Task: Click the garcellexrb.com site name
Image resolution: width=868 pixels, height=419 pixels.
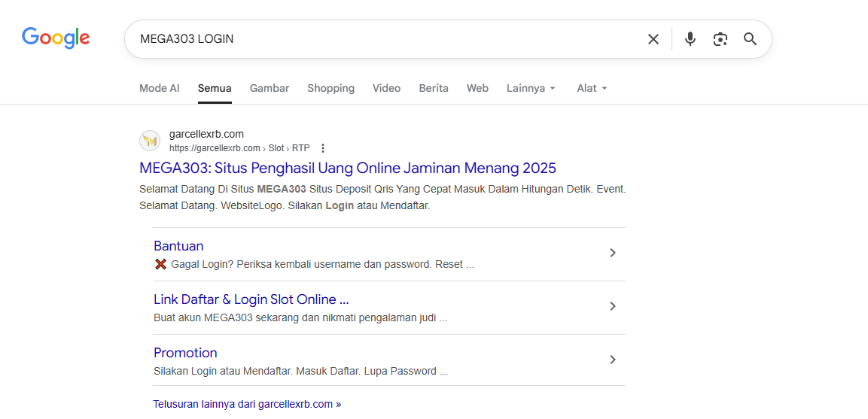Action: (206, 134)
